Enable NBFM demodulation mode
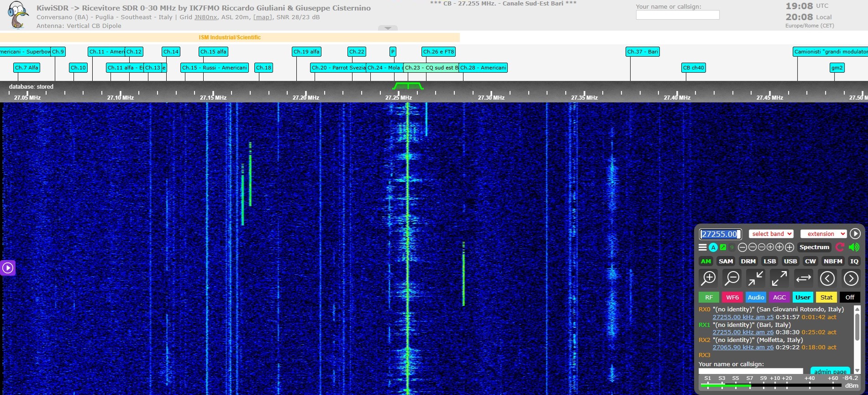The image size is (868, 395). (x=833, y=261)
